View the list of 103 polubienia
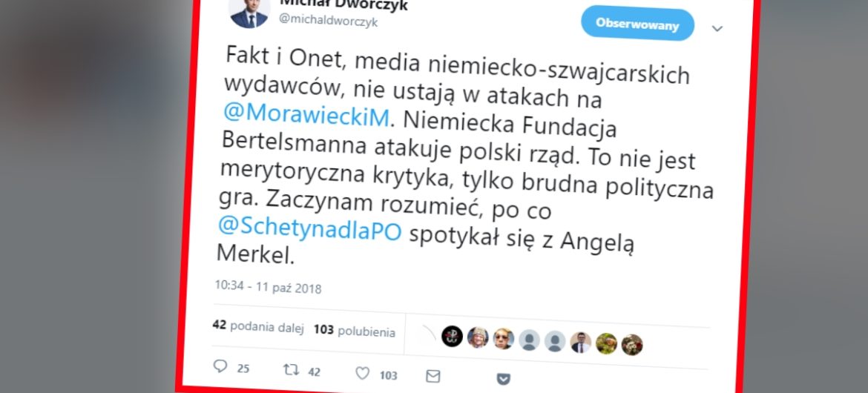 click(355, 331)
